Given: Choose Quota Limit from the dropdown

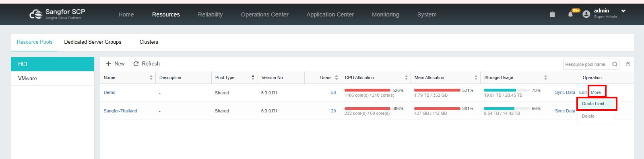Looking at the screenshot, I should (x=596, y=104).
